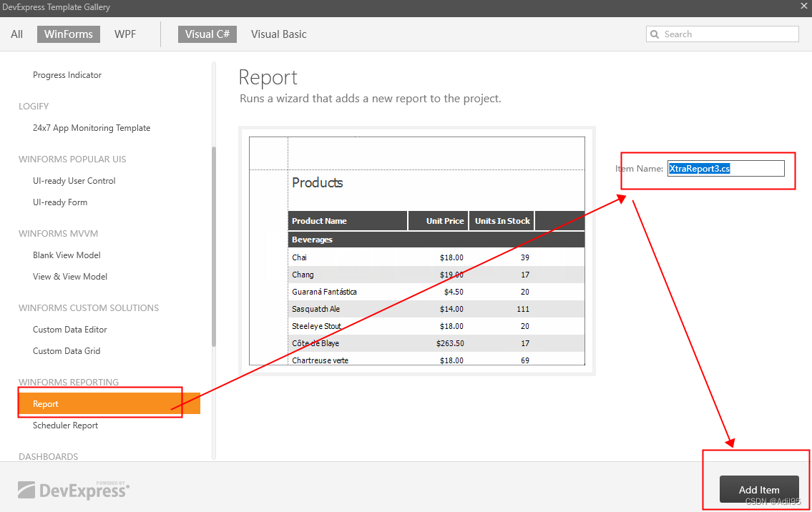Click the WINFORMS MVVM header
Viewport: 812px width, 512px height.
tap(58, 234)
